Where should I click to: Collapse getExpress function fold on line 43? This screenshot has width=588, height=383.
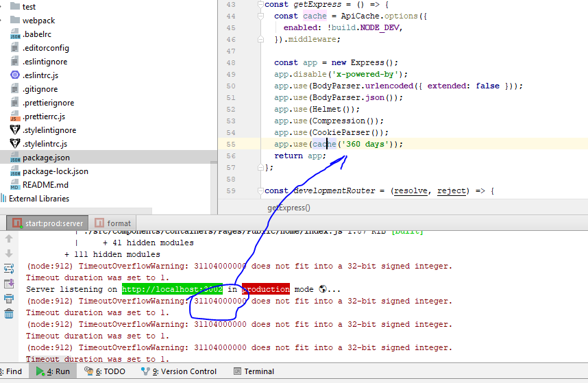point(260,5)
